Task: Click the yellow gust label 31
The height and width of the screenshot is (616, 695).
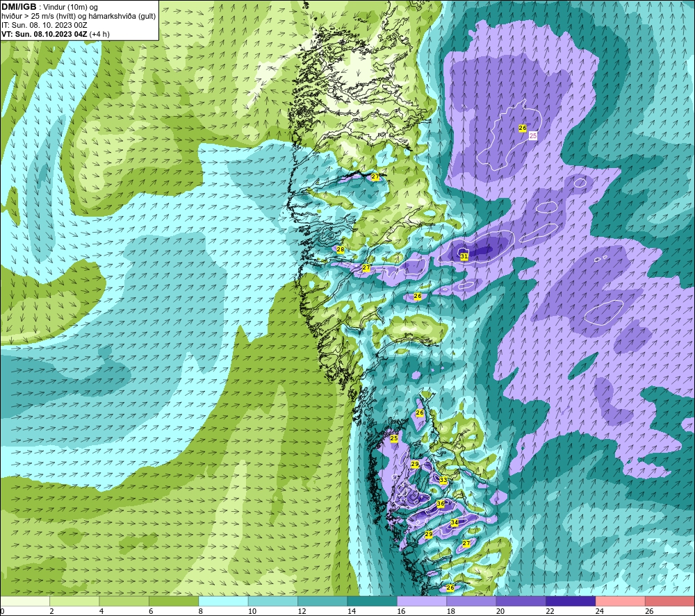Action: click(x=464, y=256)
